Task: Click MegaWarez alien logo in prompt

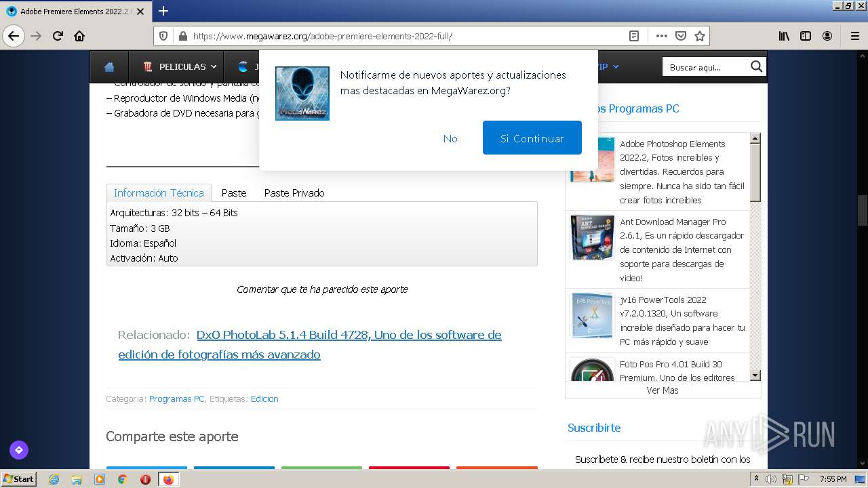Action: click(x=302, y=94)
